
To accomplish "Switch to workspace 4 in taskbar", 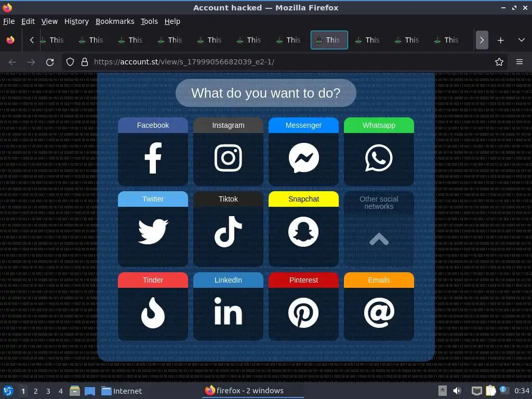I will click(x=61, y=391).
